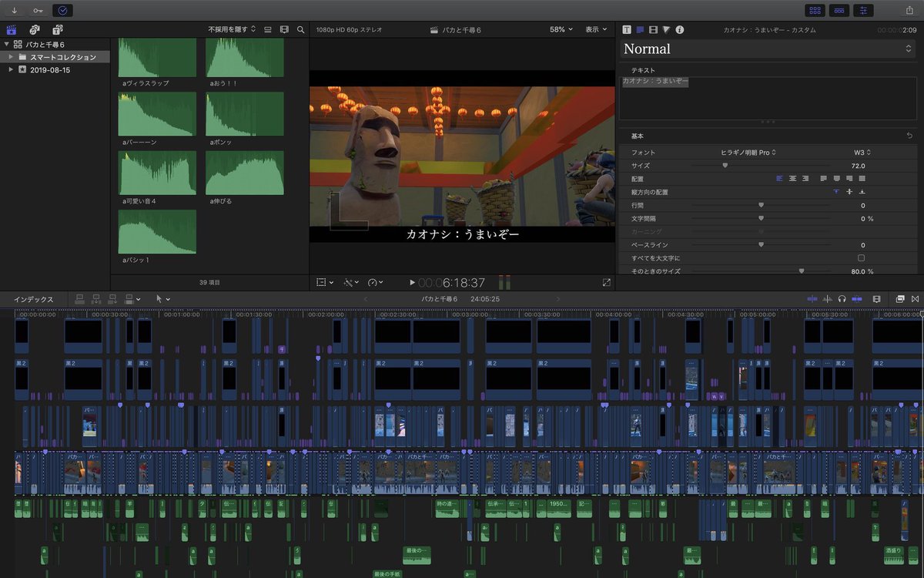
Task: Open the clip appearance filmstrip button in timeline
Action: click(x=876, y=299)
